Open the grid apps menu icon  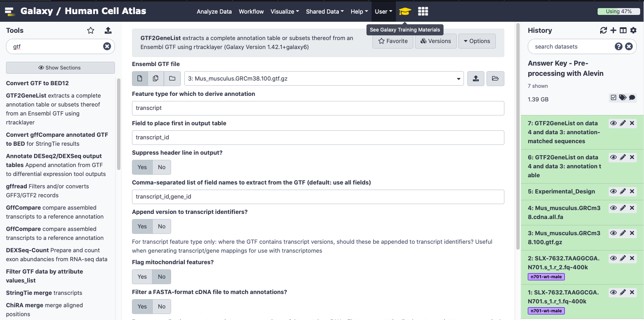click(423, 12)
